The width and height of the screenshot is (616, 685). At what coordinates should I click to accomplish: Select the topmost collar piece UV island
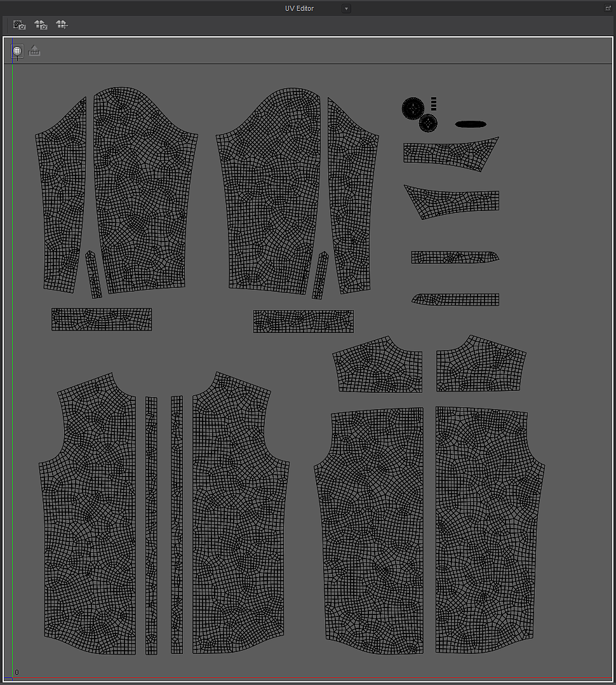451,154
